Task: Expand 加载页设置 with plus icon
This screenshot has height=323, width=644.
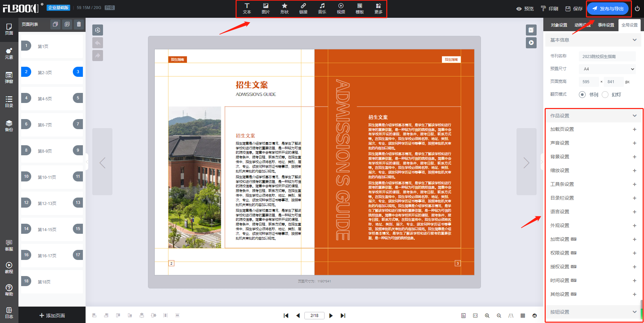Action: coord(635,129)
